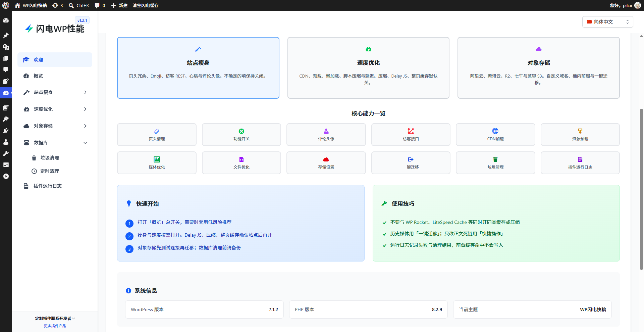
Task: Click the WP闪电快稿 site name
Action: (x=31, y=5)
